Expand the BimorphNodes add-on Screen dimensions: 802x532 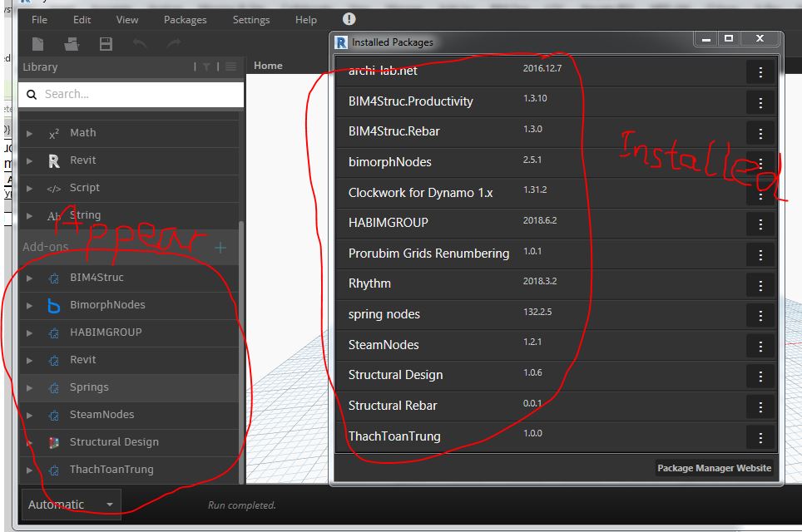(x=30, y=306)
